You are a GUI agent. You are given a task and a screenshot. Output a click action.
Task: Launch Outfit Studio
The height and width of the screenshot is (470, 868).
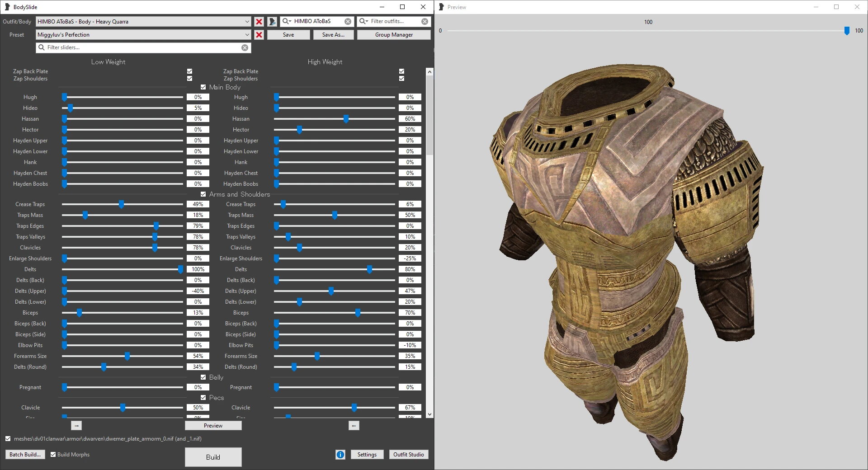(408, 455)
